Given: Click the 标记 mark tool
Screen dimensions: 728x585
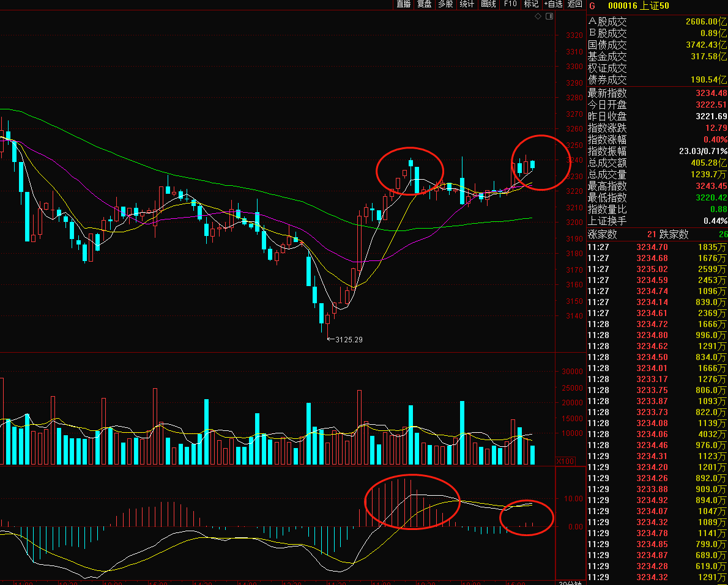Looking at the screenshot, I should coord(530,4).
